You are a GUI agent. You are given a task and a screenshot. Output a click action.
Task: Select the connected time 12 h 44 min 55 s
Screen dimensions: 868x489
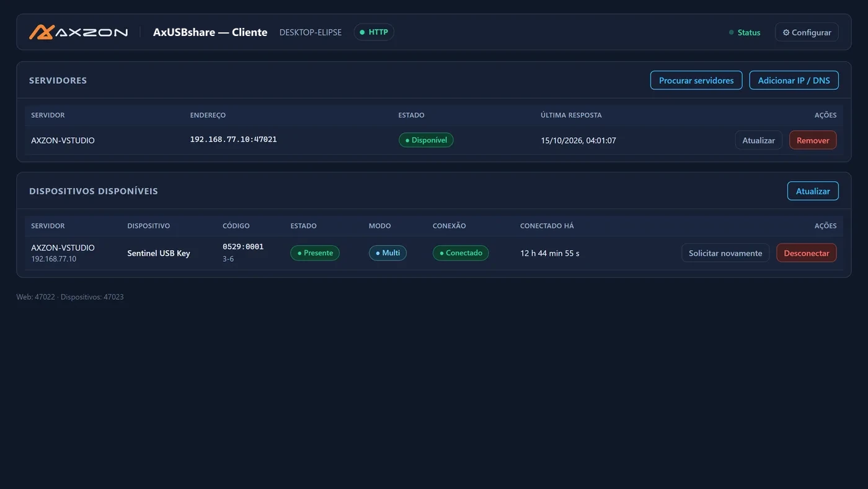[550, 253]
